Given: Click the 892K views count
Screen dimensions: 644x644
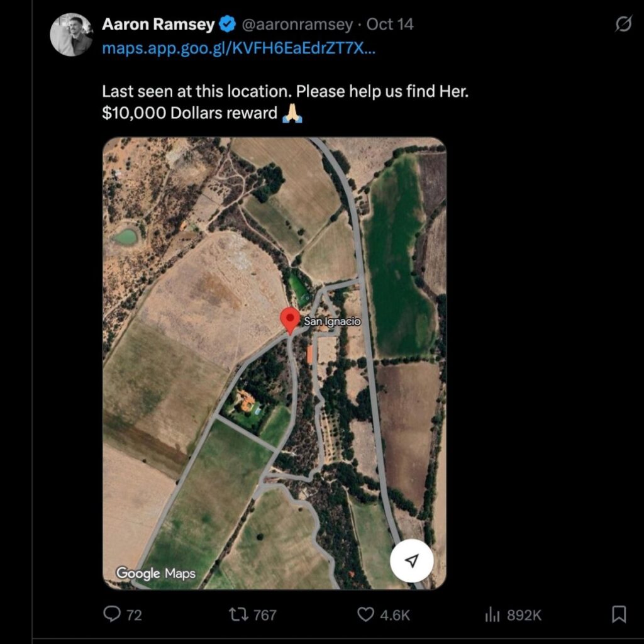Looking at the screenshot, I should pos(524,615).
